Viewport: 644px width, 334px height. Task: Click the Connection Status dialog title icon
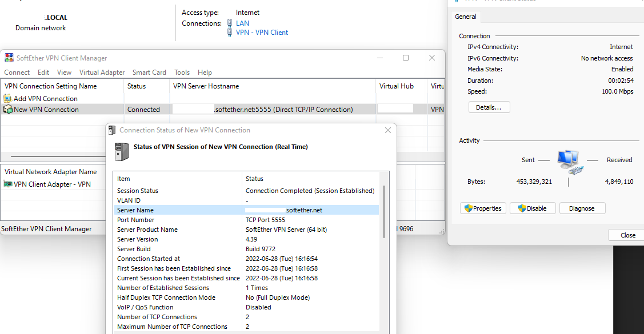pyautogui.click(x=112, y=130)
